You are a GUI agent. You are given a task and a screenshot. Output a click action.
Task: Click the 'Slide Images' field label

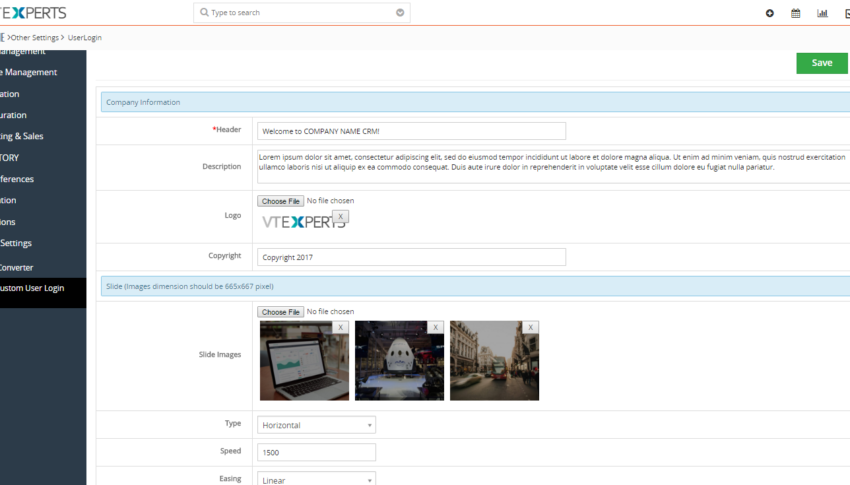point(220,354)
